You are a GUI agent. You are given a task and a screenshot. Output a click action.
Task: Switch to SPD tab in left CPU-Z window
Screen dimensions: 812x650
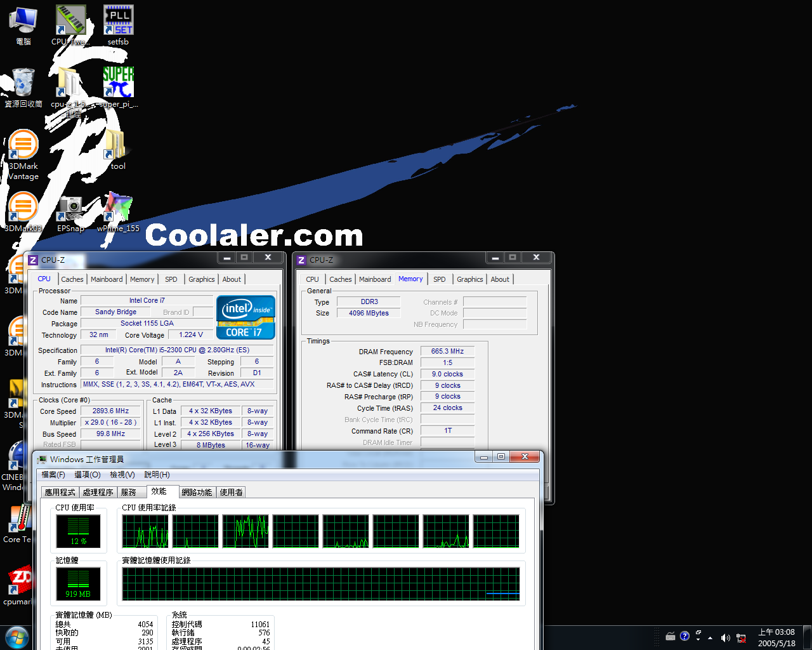[171, 279]
